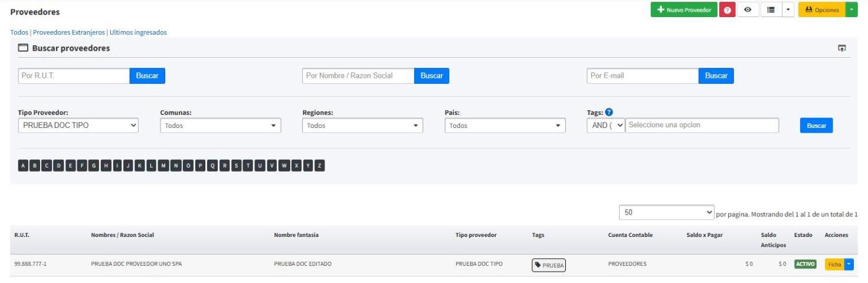Viewport: 868px width, 283px height.
Task: Filter suppliers by letter F
Action: [x=82, y=166]
